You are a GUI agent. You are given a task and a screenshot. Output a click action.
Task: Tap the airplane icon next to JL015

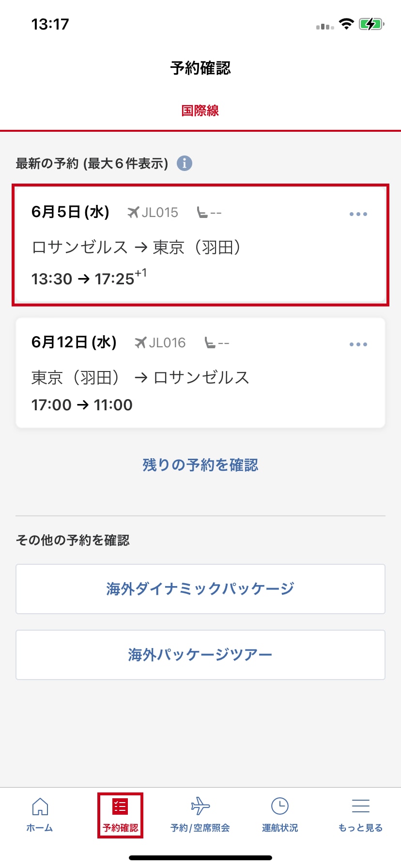(x=133, y=212)
